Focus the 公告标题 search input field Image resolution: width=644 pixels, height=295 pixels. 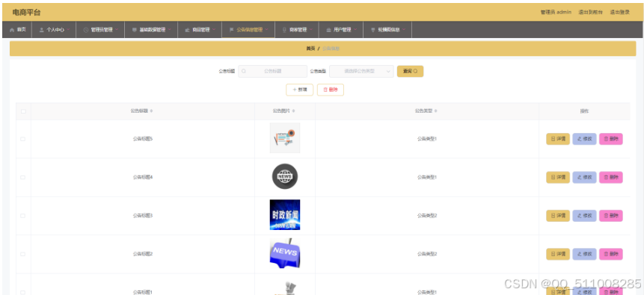click(273, 72)
